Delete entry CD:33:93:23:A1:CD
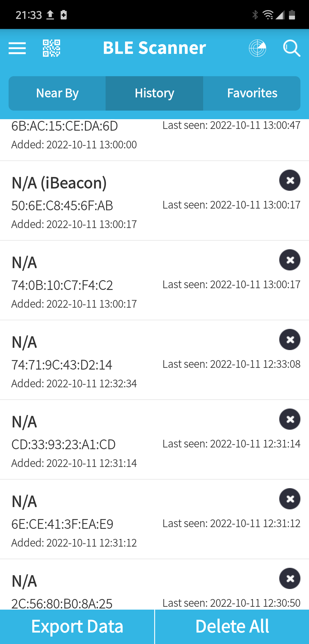 pos(290,419)
